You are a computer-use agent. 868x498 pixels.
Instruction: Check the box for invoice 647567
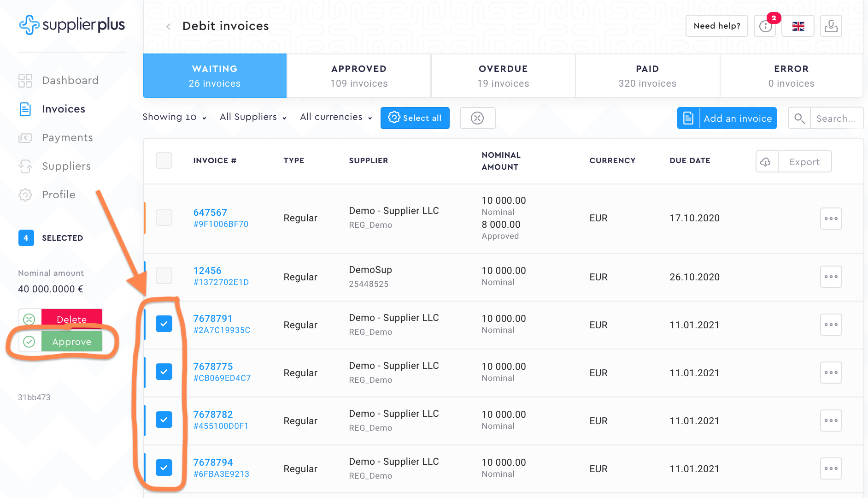[164, 218]
